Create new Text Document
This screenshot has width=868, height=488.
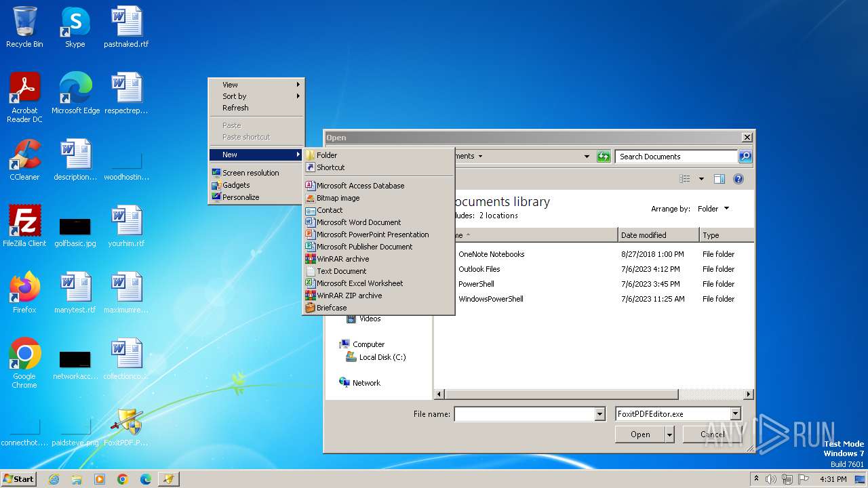378,271
